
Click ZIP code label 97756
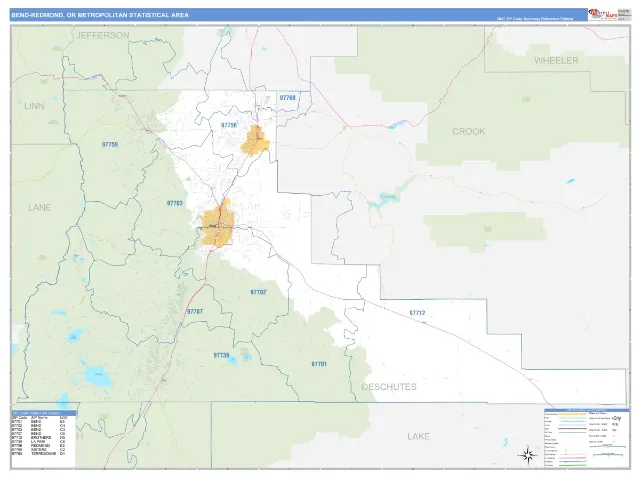(x=229, y=125)
